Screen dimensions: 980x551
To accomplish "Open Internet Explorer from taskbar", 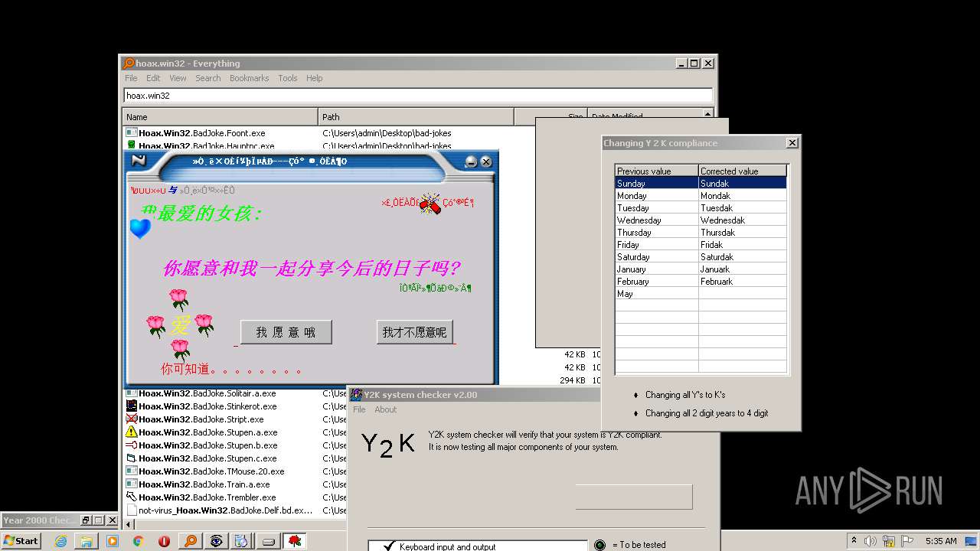I will pos(60,541).
